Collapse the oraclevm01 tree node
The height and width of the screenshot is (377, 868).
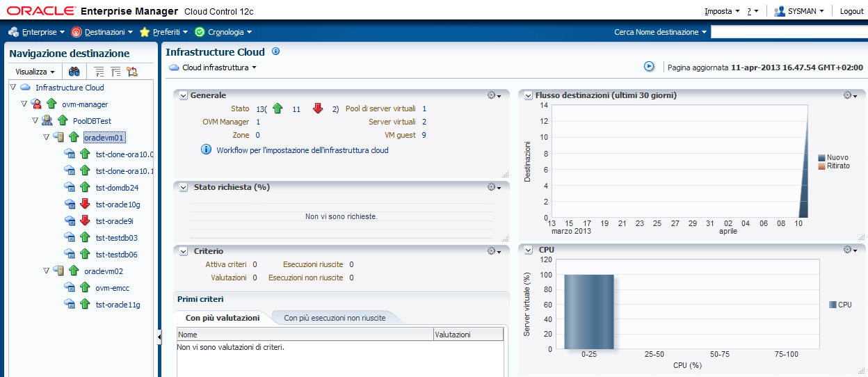[46, 138]
